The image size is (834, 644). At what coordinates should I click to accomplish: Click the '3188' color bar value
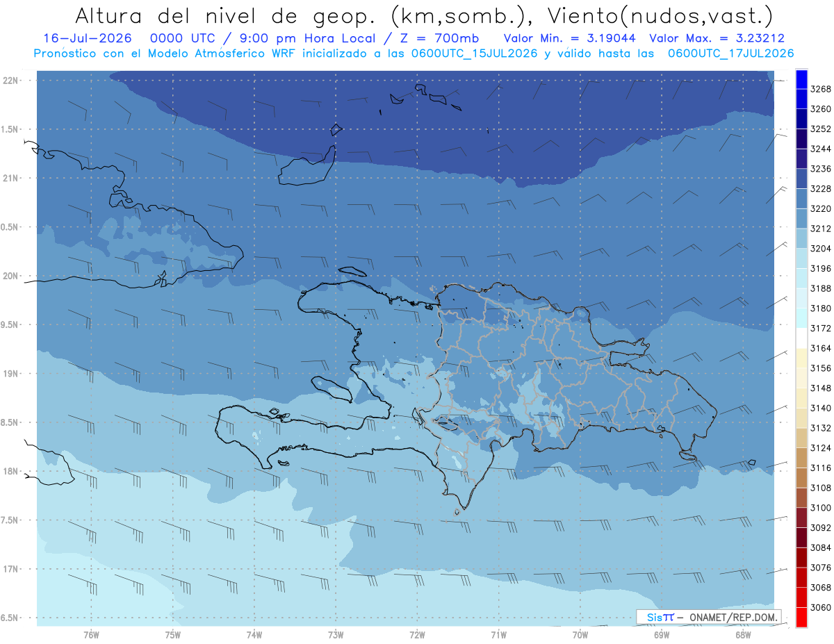coord(821,288)
